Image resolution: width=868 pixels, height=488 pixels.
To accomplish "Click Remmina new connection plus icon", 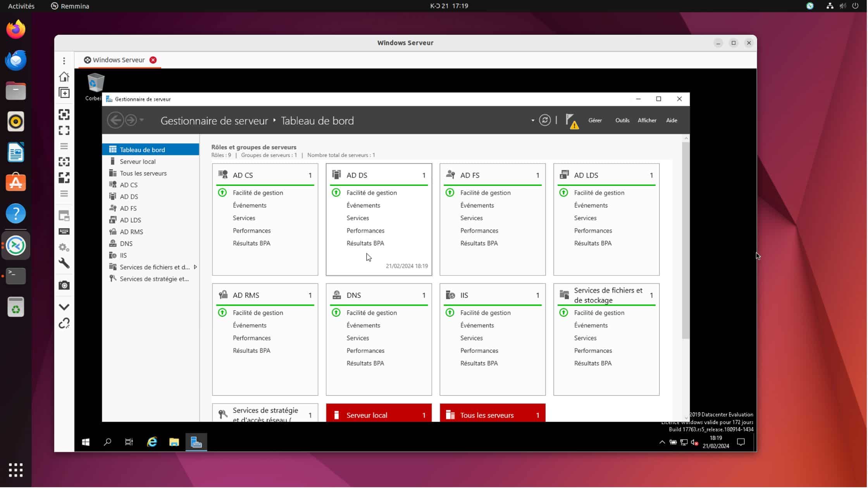I will (64, 93).
